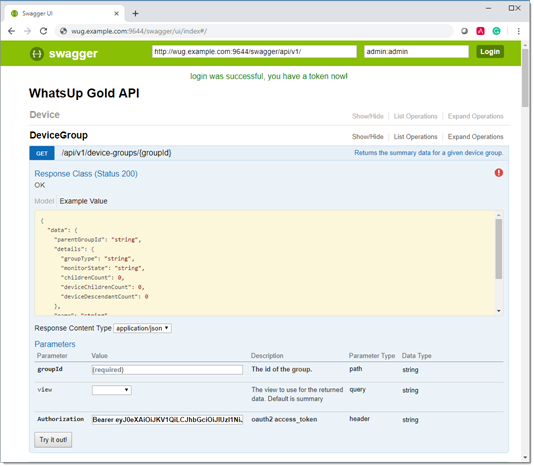
Task: Switch to the Model tab
Action: pos(44,201)
